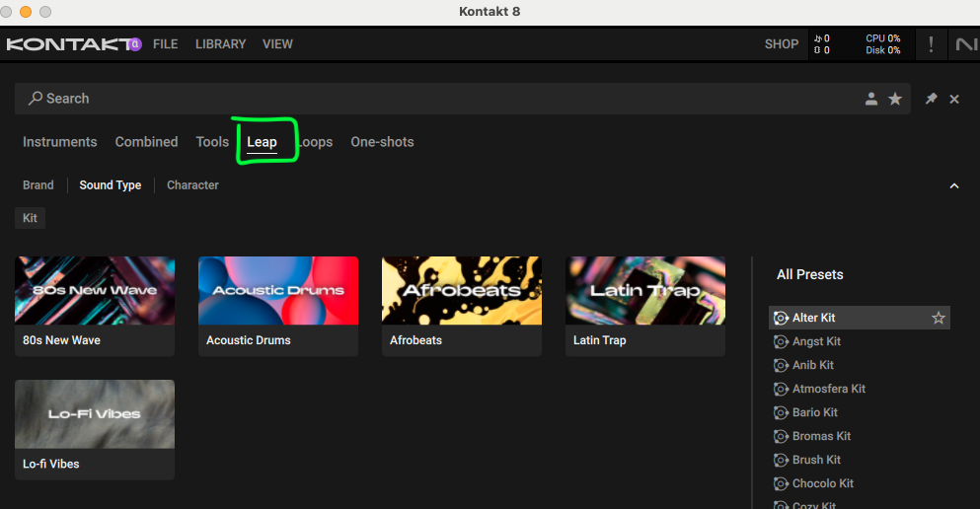
Task: Pin the browser with the pin icon
Action: coord(932,99)
